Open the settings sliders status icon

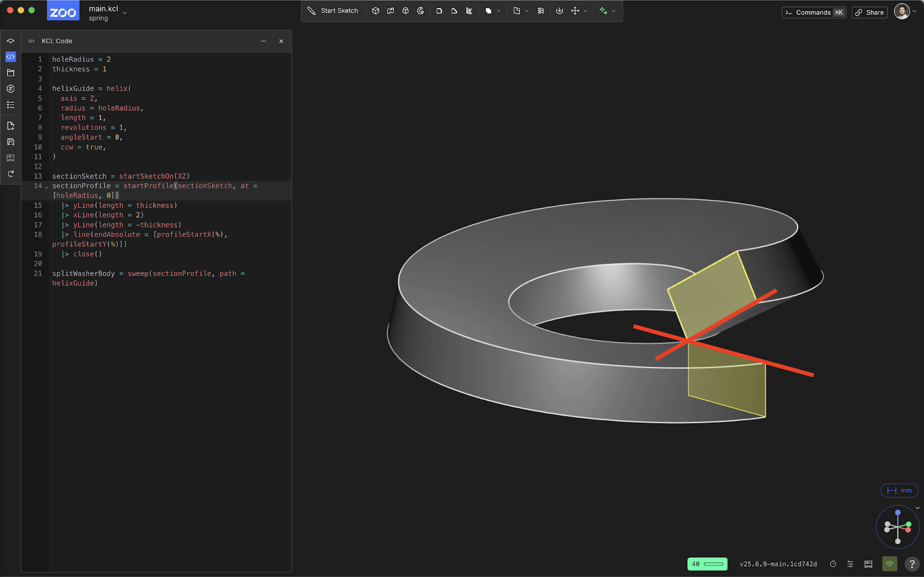850,564
